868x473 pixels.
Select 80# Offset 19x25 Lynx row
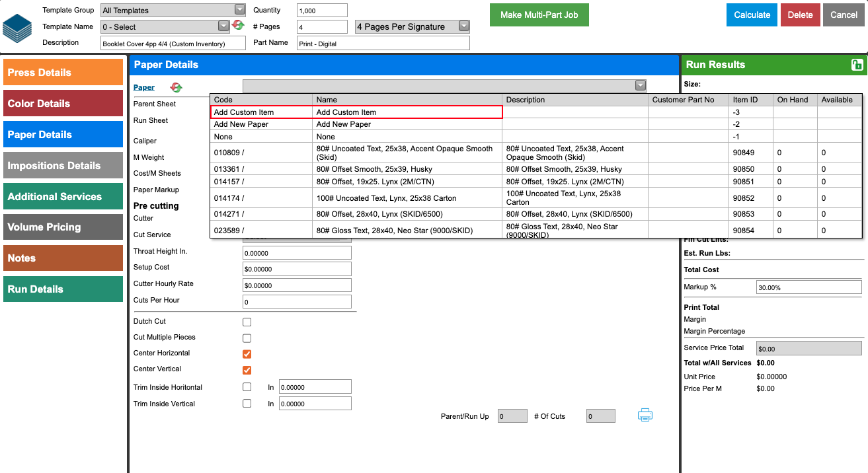point(536,181)
